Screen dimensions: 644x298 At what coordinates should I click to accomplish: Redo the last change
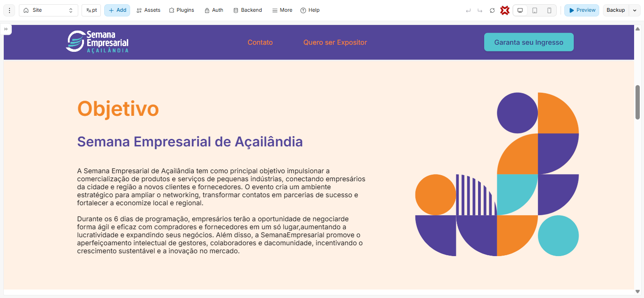pyautogui.click(x=480, y=10)
